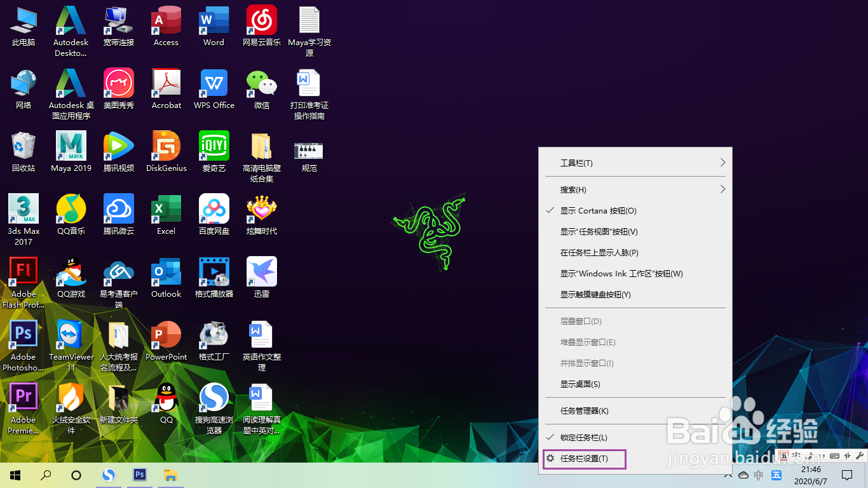Toggle 中 input mode tray indicator
This screenshot has width=868, height=488.
(759, 475)
